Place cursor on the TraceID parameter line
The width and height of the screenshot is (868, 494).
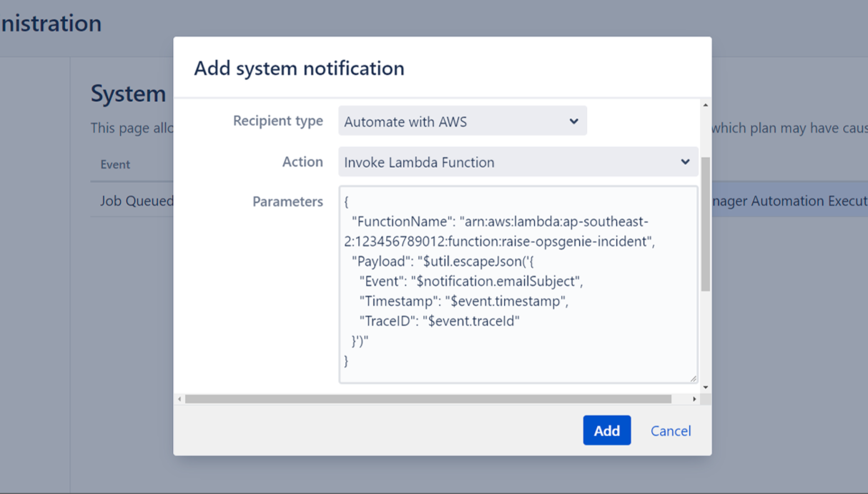[439, 321]
